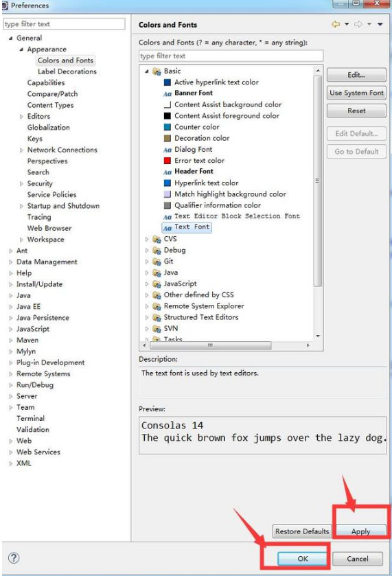Confirm with the OK button
The image size is (392, 576).
(x=302, y=558)
